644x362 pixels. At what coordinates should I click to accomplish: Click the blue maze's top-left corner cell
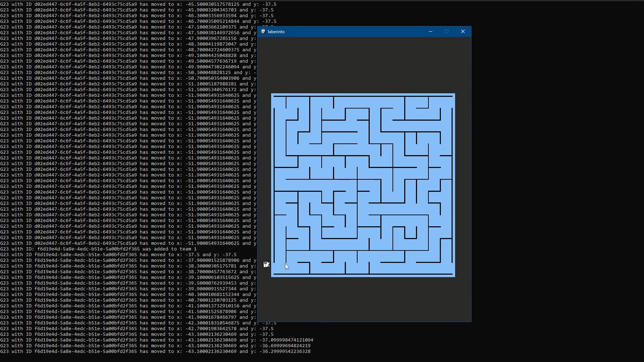point(280,102)
